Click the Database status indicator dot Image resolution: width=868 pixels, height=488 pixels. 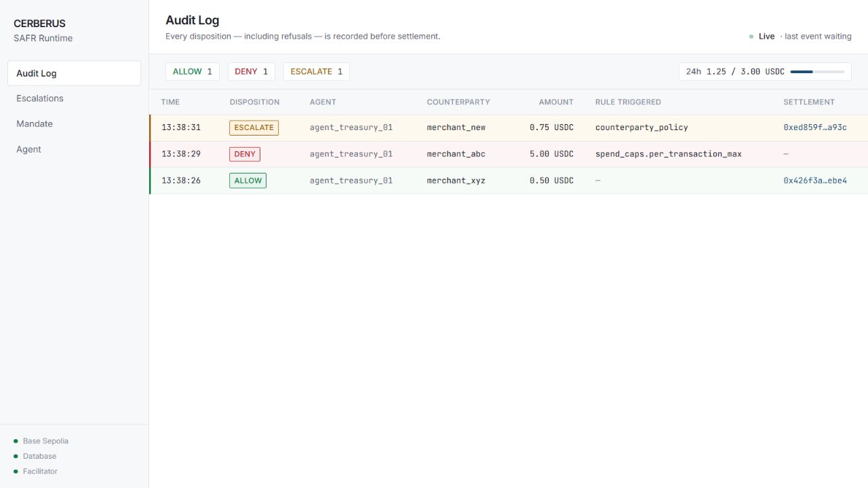16,456
